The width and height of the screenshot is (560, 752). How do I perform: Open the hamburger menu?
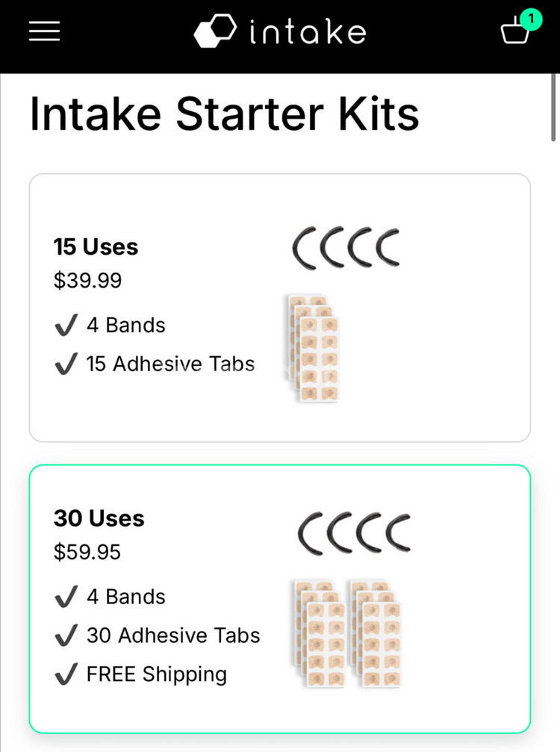[44, 31]
